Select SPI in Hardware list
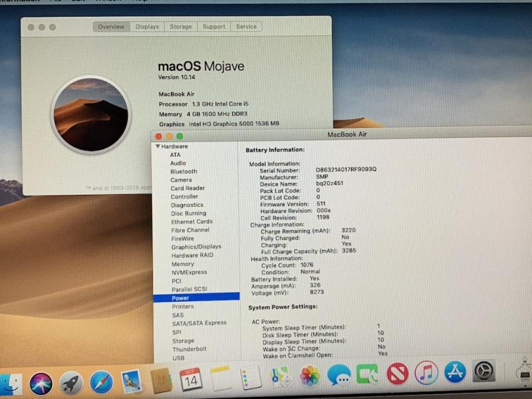Screen dimensions: 532x399 pyautogui.click(x=177, y=332)
